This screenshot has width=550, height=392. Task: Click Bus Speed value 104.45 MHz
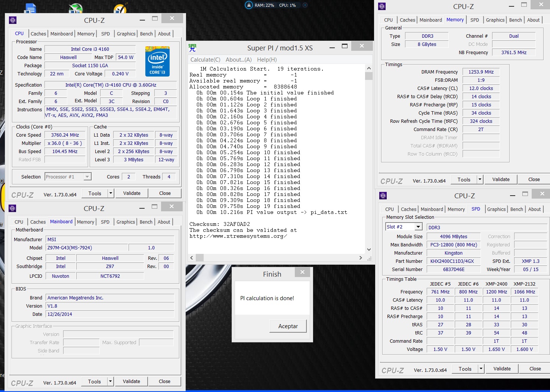[65, 152]
